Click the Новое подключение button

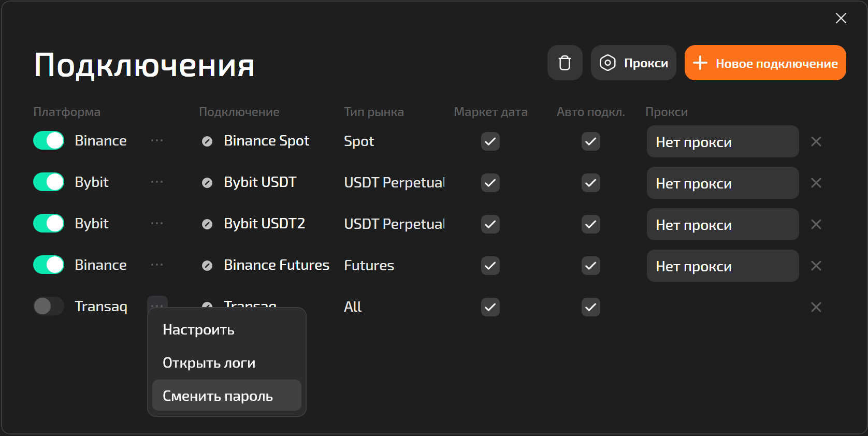[765, 63]
